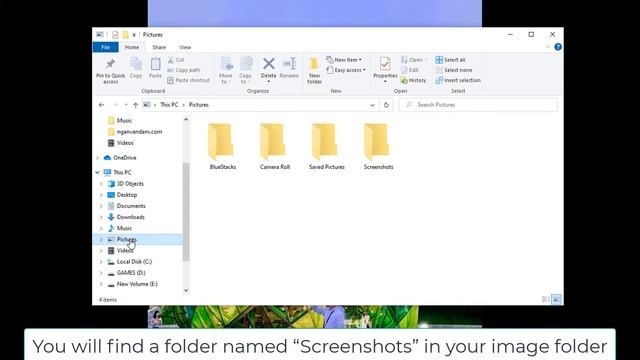Click This PC in address breadcrumb
The image size is (640, 360).
[169, 105]
